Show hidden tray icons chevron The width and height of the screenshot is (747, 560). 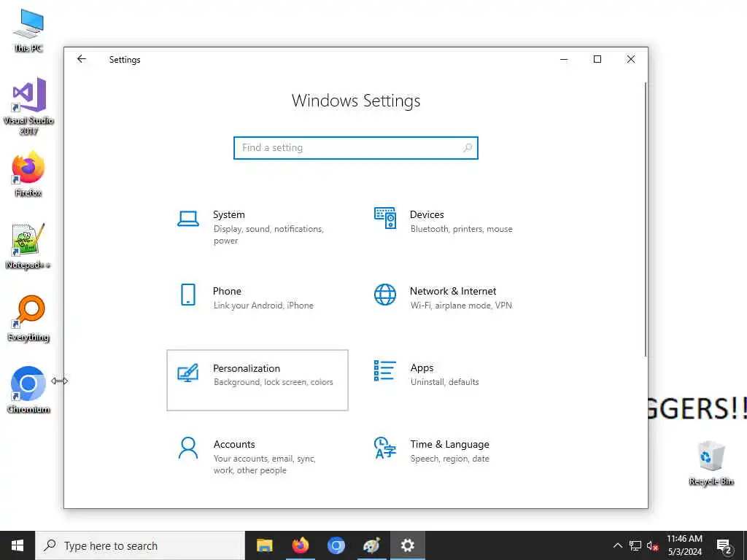click(x=617, y=545)
